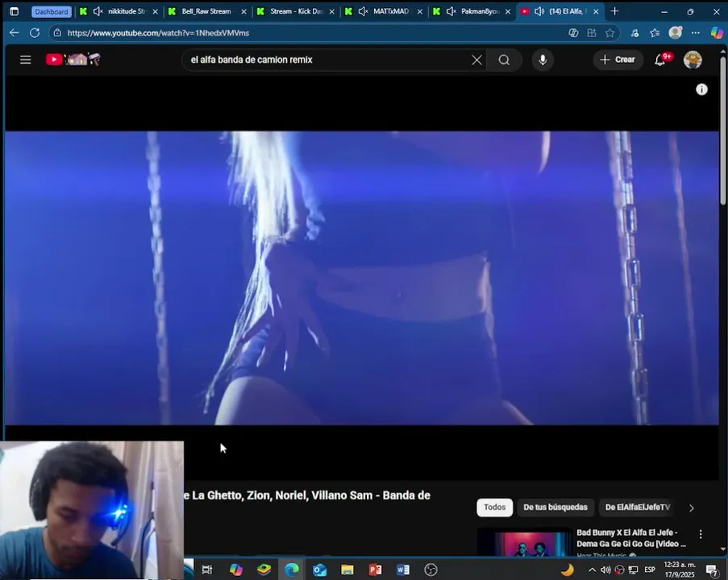Unmute the nikkitude tab speaker icon
Screen dimensions: 728x580
[x=98, y=11]
